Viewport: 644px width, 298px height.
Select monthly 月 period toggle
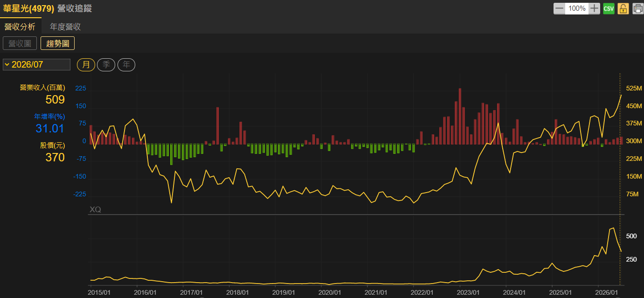pos(86,65)
